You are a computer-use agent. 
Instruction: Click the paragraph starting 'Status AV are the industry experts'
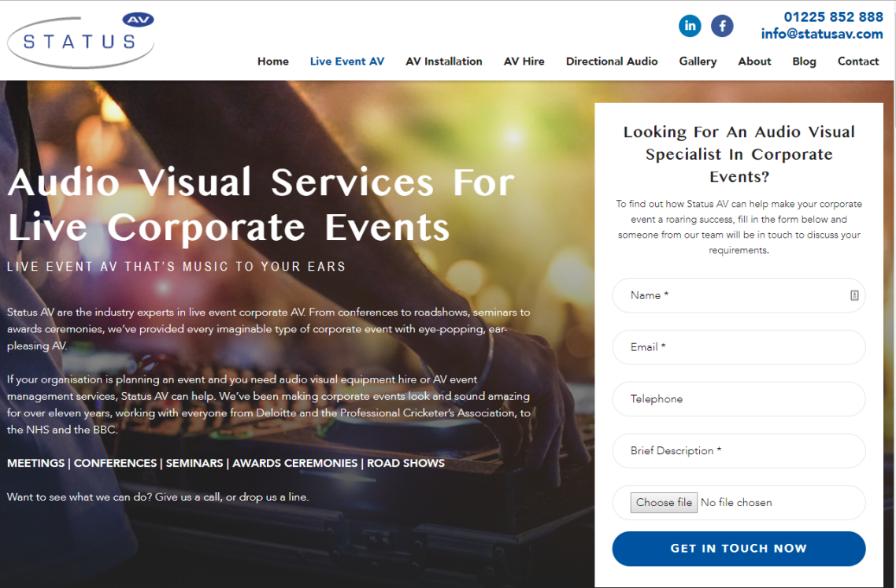(x=268, y=328)
